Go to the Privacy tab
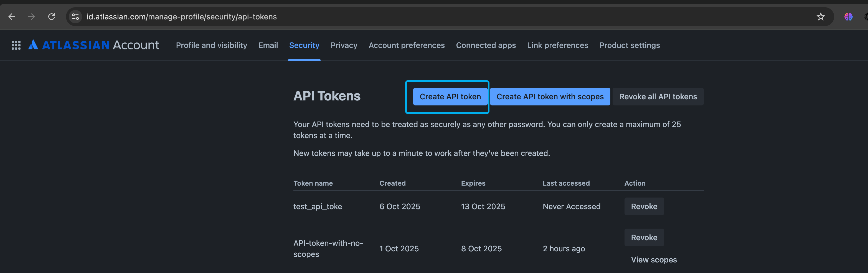Screen dimensions: 868x273 coord(344,45)
